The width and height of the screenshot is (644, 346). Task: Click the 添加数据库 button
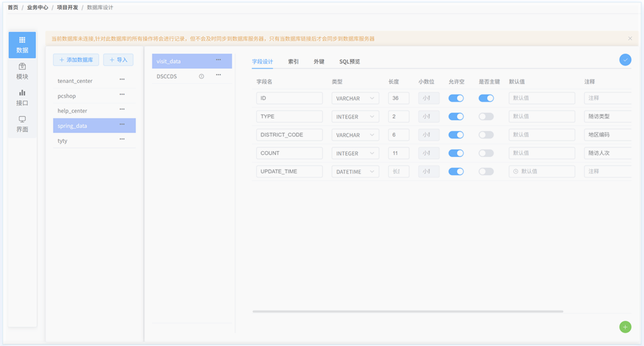[x=76, y=60]
